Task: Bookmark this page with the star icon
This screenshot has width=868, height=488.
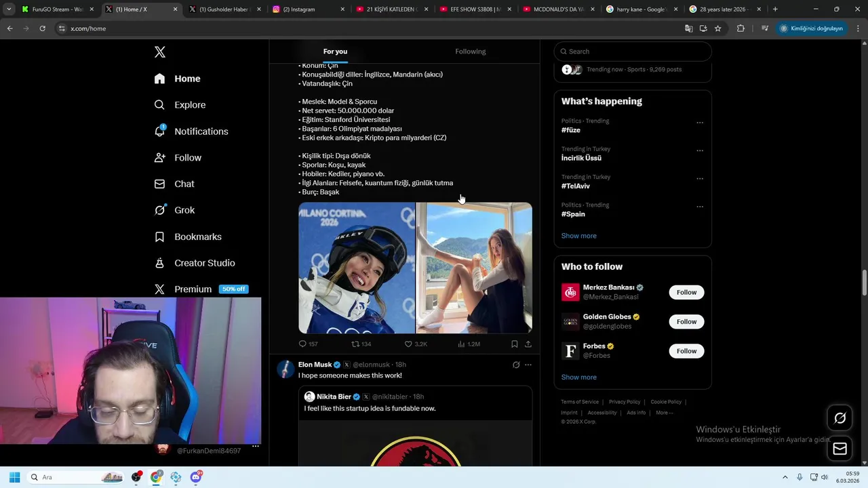Action: point(717,28)
